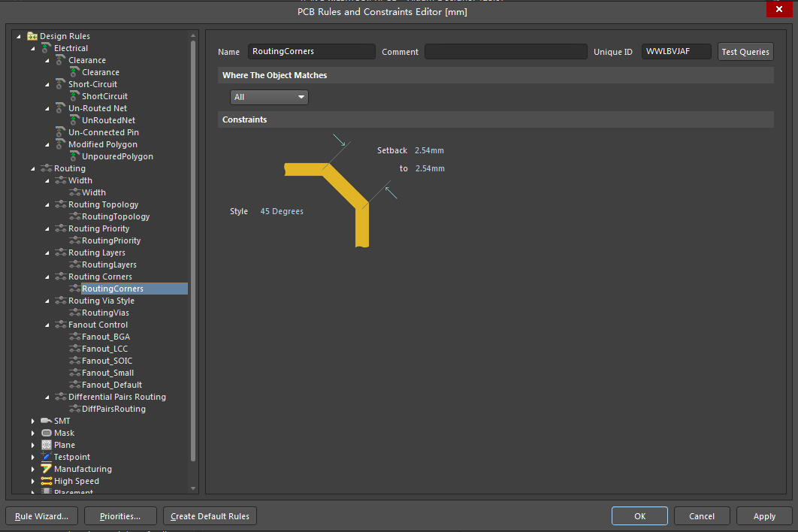Open the scope matching dropdown showing All

(x=268, y=97)
